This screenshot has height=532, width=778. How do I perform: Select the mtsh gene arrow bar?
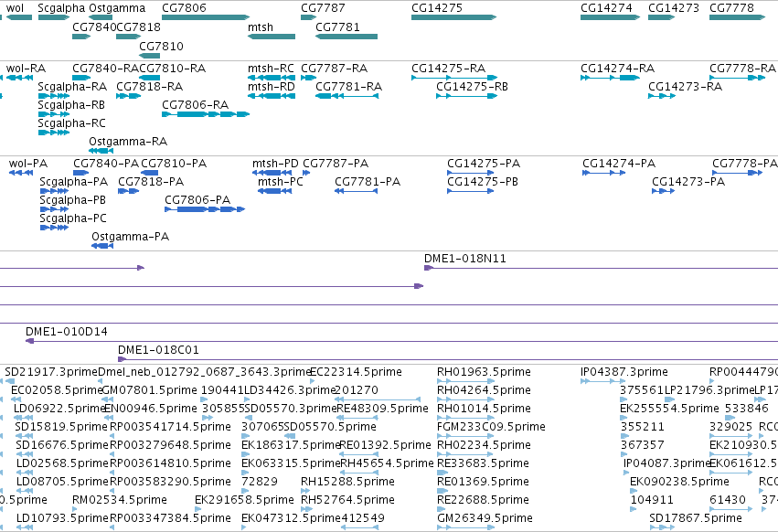tap(272, 37)
